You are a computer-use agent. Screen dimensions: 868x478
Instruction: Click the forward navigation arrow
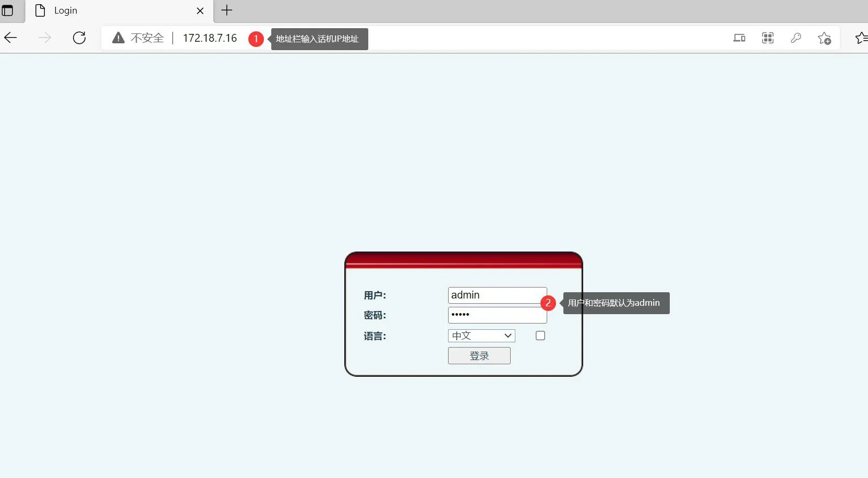[x=45, y=38]
